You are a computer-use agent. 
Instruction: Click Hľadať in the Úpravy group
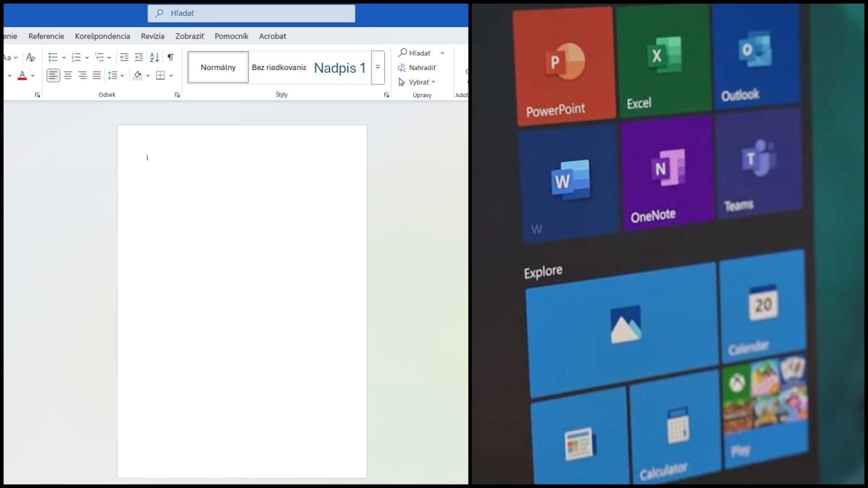pyautogui.click(x=415, y=53)
